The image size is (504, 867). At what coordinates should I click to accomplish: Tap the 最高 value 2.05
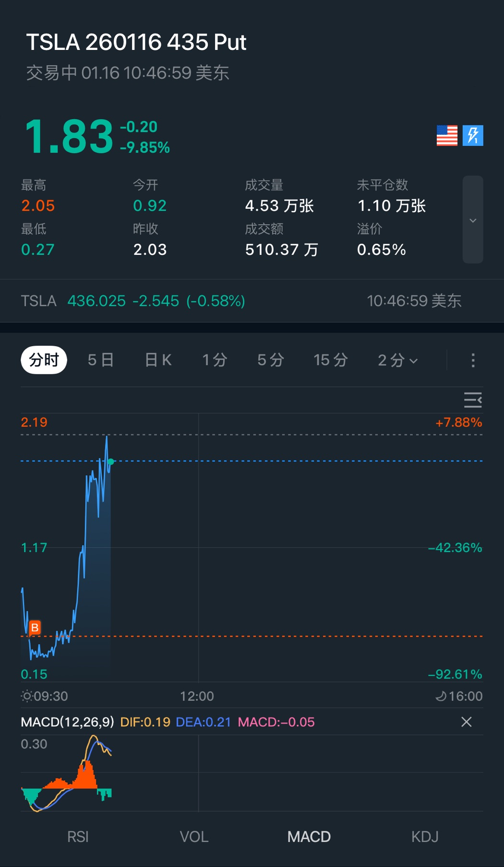click(38, 205)
